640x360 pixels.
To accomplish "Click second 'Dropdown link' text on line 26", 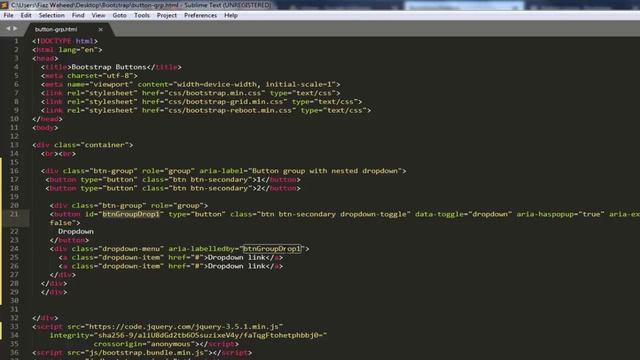I will (237, 266).
